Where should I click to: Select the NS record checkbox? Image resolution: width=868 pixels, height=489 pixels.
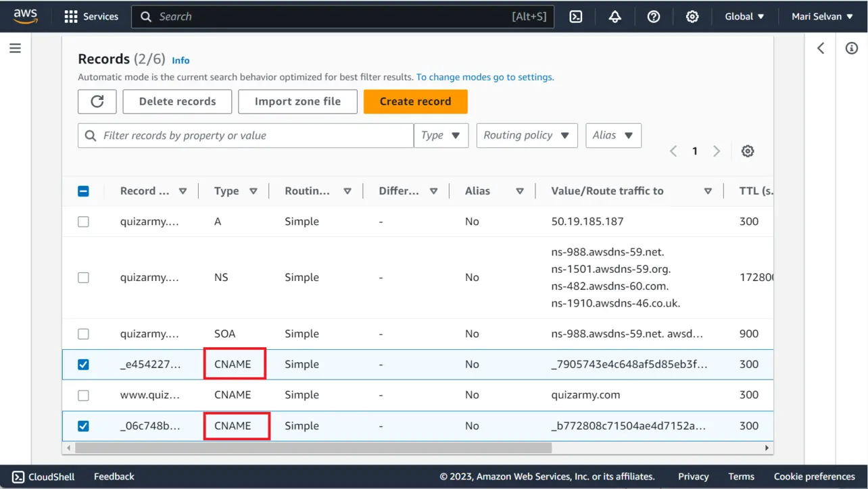click(83, 278)
